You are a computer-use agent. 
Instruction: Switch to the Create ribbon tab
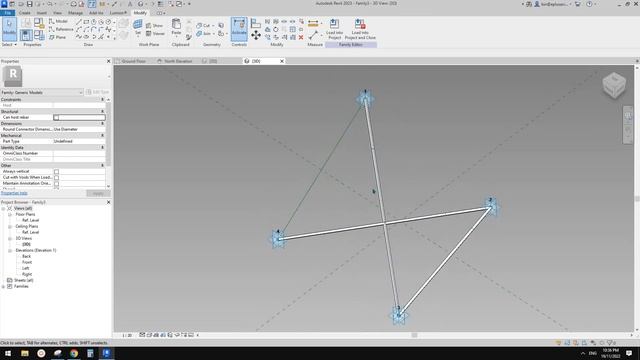(24, 13)
